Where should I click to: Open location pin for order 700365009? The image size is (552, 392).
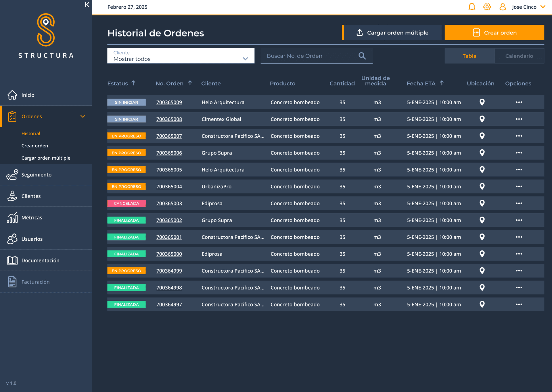(482, 102)
